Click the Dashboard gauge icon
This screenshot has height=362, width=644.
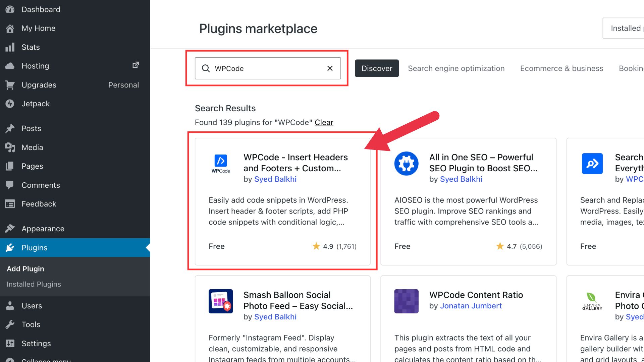pos(10,9)
